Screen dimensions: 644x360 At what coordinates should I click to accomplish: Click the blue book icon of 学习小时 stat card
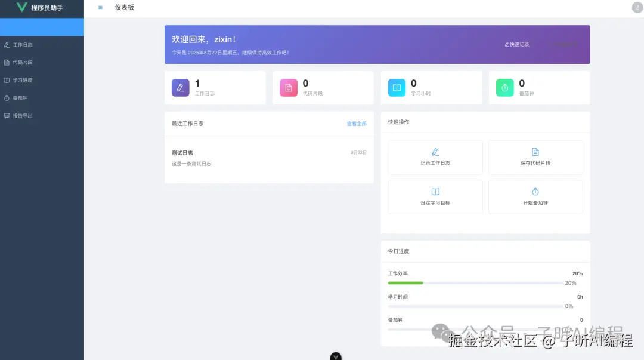coord(397,88)
